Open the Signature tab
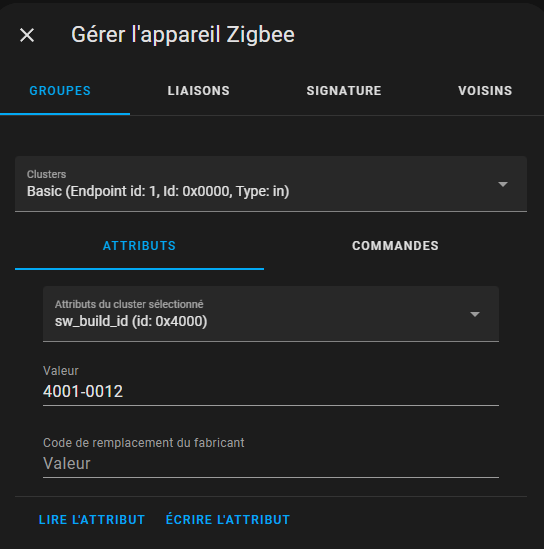Screen dimensions: 544x549 click(x=344, y=91)
